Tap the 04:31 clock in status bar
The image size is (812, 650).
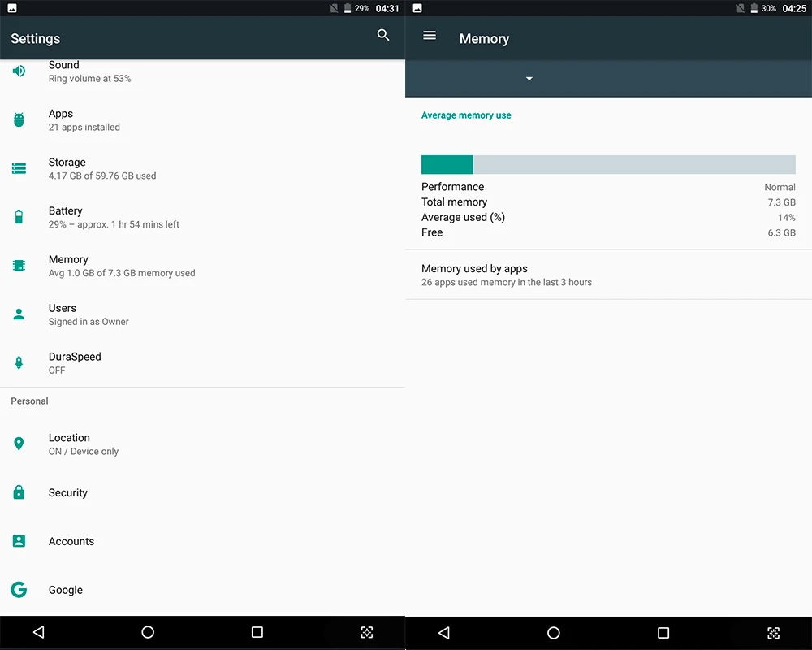387,8
